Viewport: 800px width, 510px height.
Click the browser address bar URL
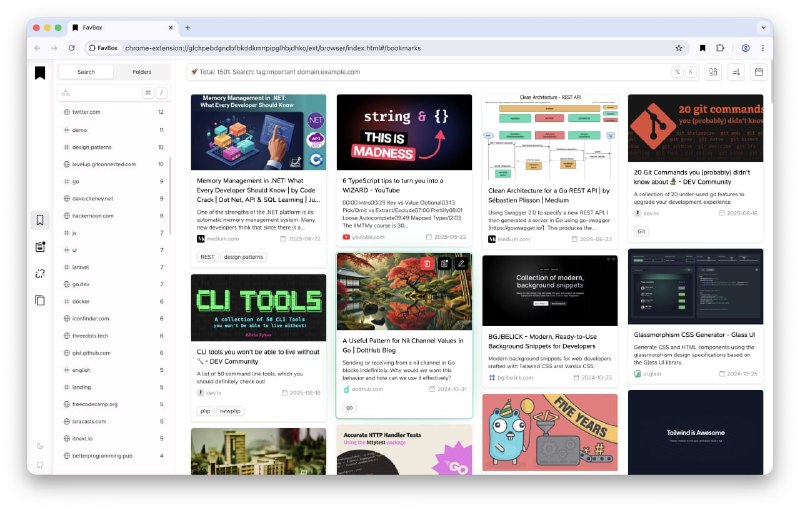tap(273, 48)
